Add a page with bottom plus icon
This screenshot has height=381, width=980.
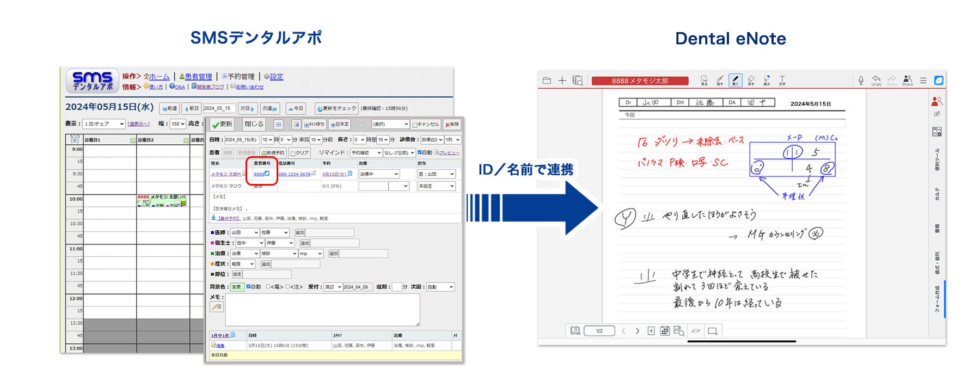pos(651,330)
